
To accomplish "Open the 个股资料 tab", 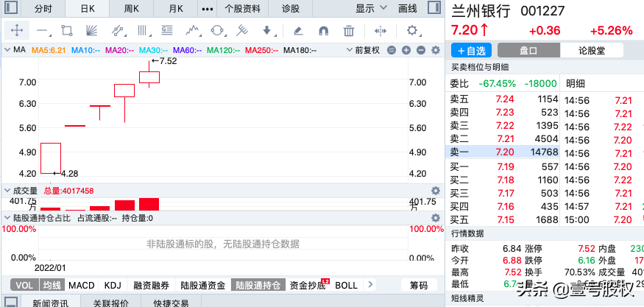I will [x=243, y=9].
